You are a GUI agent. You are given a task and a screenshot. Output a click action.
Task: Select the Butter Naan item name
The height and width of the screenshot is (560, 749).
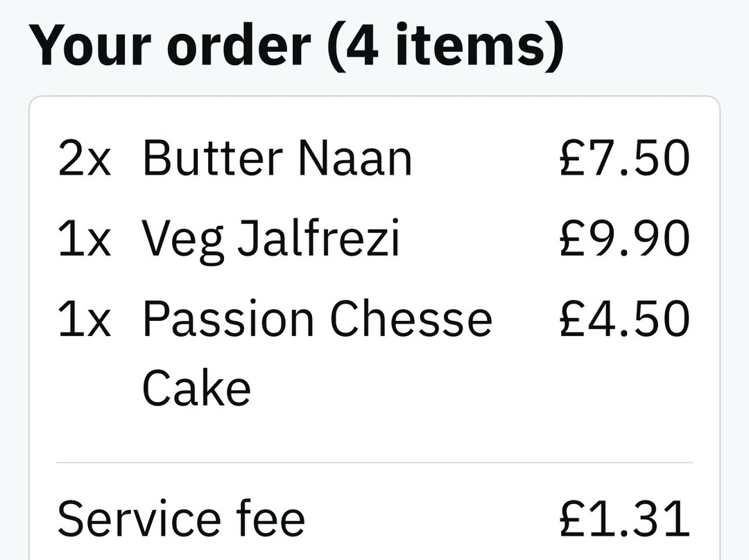[277, 159]
